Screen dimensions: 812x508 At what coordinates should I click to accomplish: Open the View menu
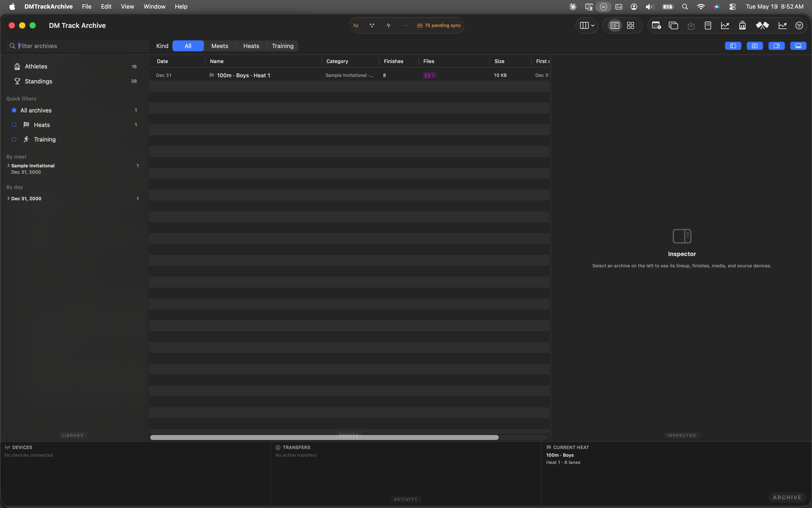[x=127, y=6]
